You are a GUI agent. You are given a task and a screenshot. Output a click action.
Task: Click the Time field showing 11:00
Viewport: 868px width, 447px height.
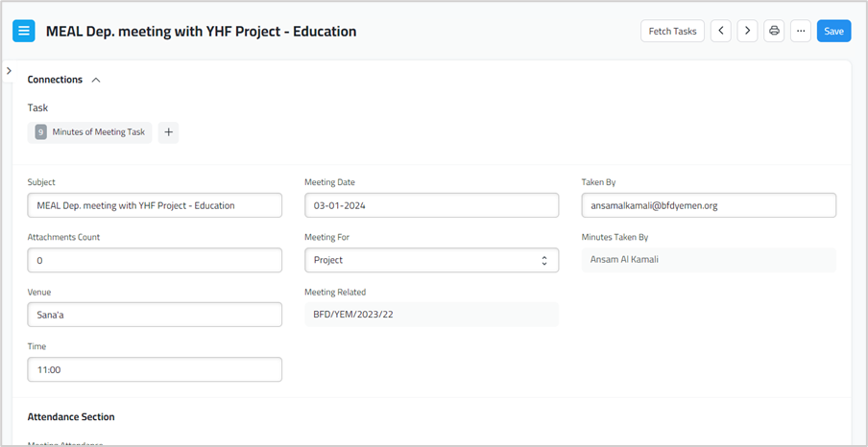(155, 369)
